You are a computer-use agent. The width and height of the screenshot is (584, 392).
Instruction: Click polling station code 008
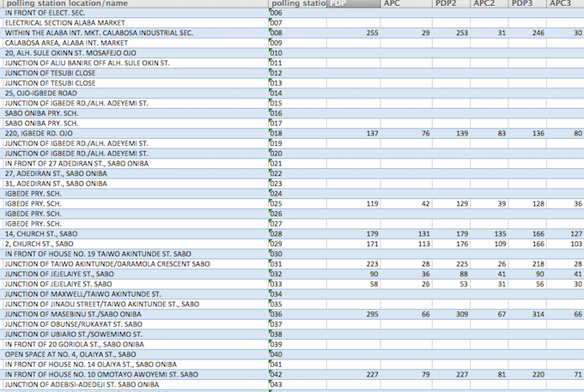298,33
